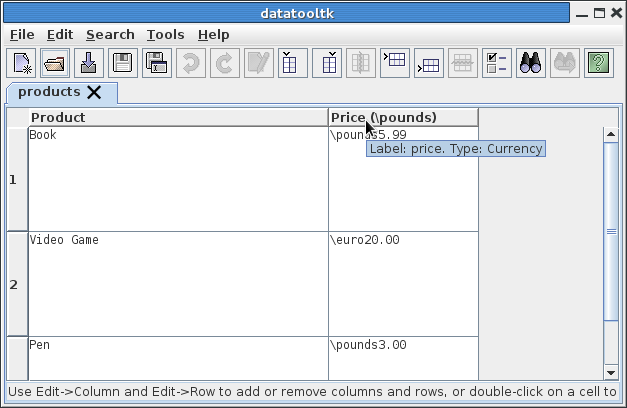Open the File menu
This screenshot has width=627, height=408.
point(22,34)
